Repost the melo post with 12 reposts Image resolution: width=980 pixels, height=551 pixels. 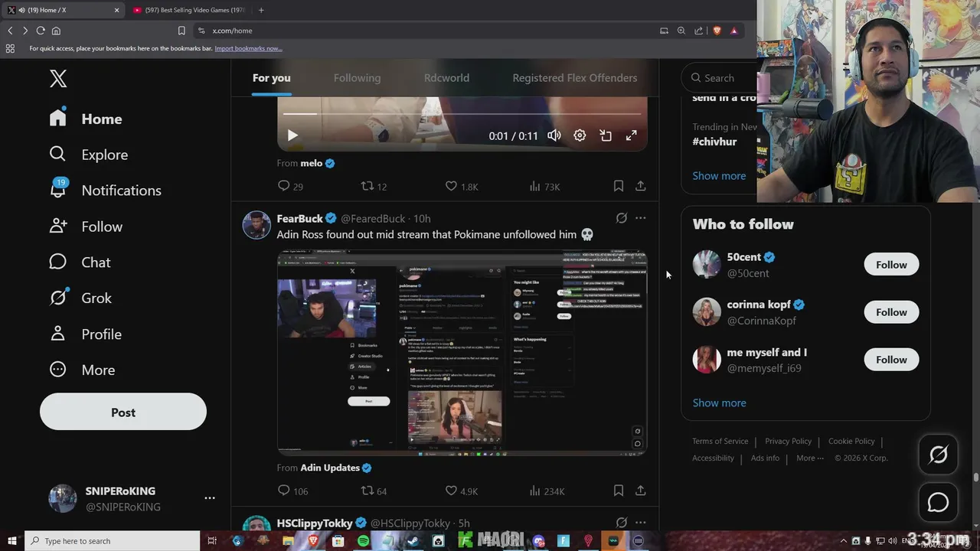pyautogui.click(x=374, y=186)
